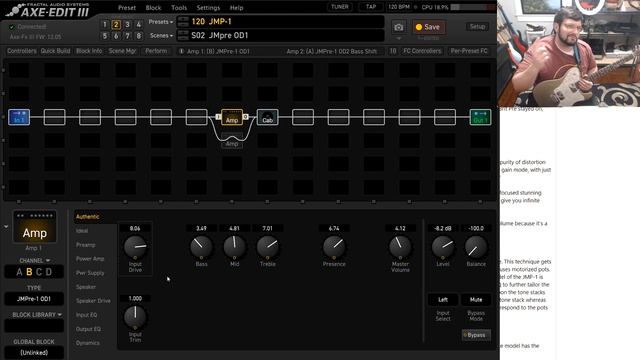This screenshot has height=360, width=640.
Task: Toggle the Bypass button
Action: pyautogui.click(x=476, y=335)
